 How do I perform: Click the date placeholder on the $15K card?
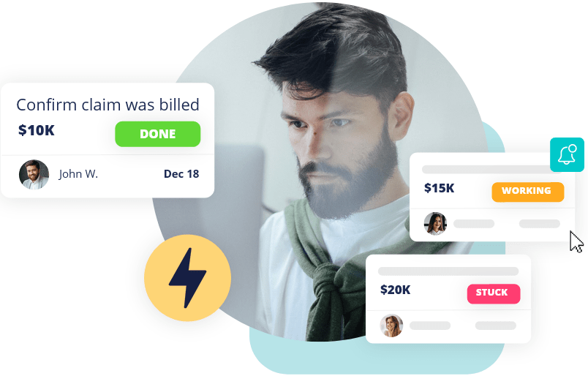pos(539,224)
